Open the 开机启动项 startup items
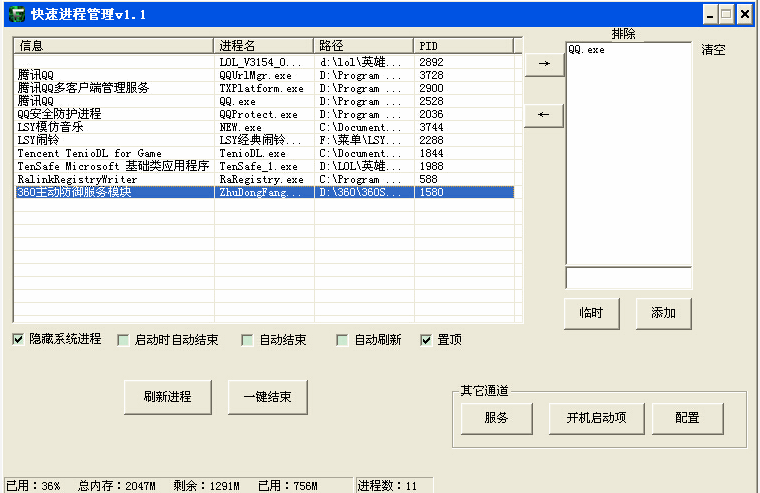The height and width of the screenshot is (493, 760). click(x=596, y=417)
